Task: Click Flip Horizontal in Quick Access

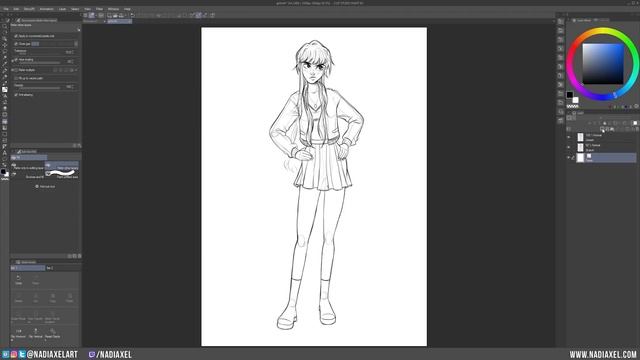Action: click(x=18, y=333)
